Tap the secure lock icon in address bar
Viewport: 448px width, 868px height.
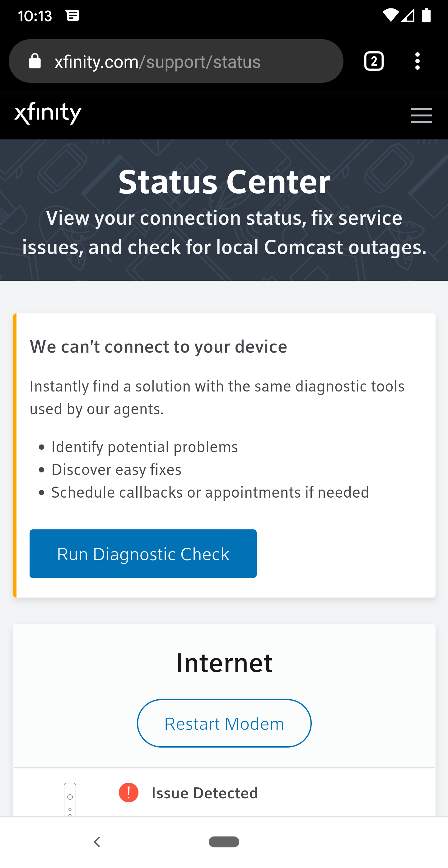coord(35,61)
